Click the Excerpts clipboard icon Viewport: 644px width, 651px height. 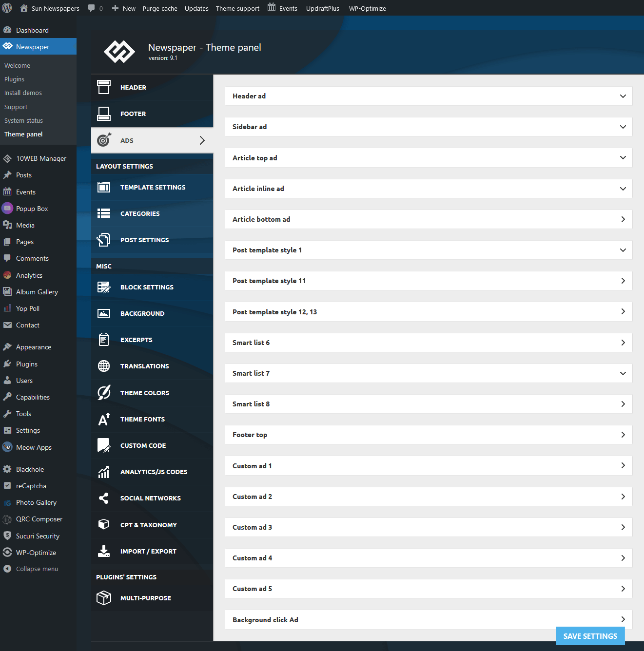(x=104, y=340)
